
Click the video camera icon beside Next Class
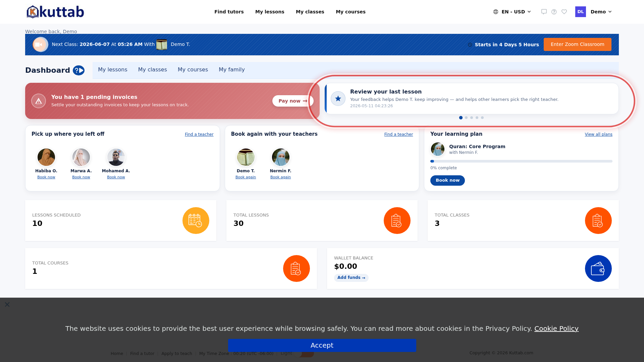tap(40, 44)
